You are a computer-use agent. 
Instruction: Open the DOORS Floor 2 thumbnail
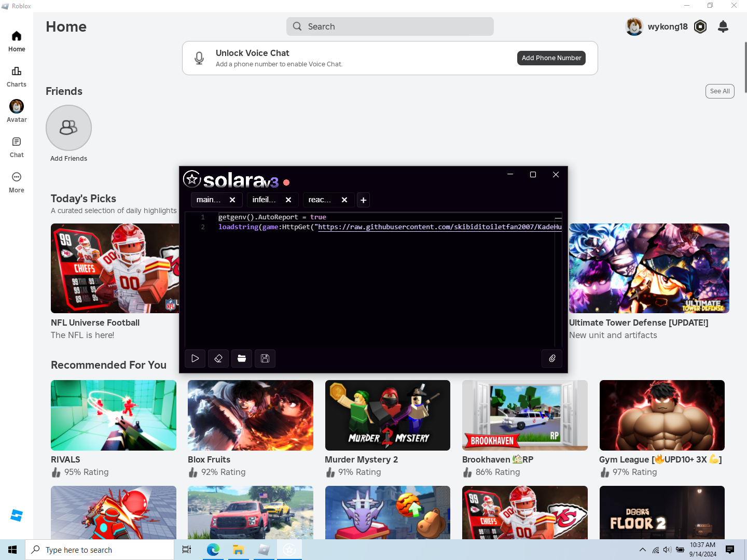(x=662, y=512)
